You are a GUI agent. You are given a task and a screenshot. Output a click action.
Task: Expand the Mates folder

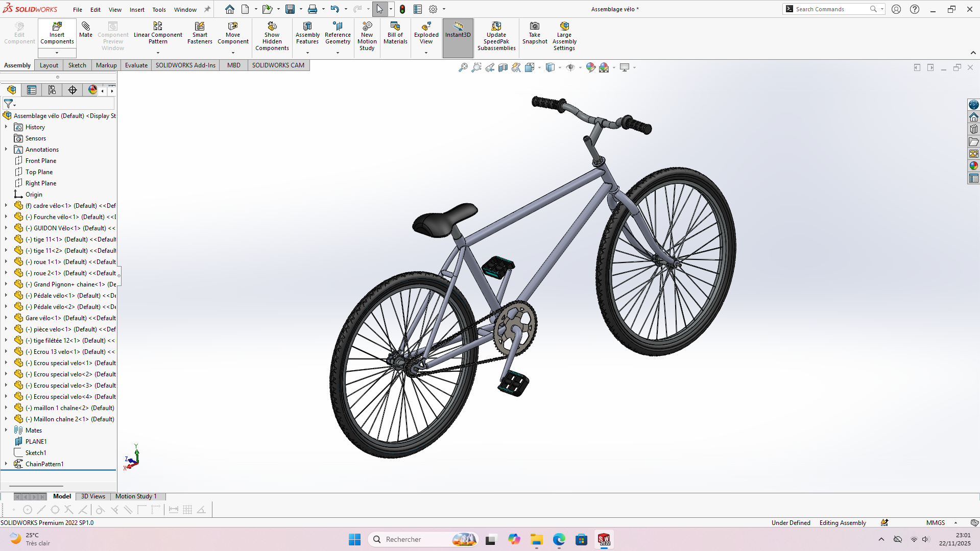pyautogui.click(x=6, y=430)
